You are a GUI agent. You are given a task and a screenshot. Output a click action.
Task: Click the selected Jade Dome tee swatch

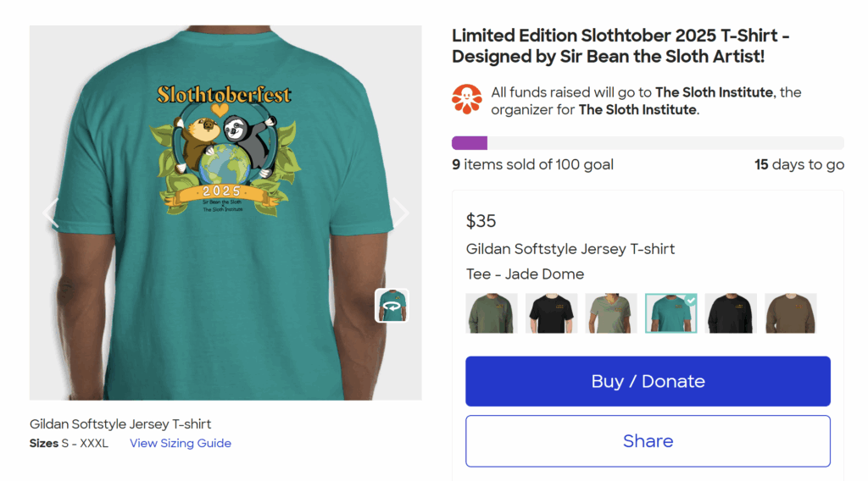click(670, 313)
